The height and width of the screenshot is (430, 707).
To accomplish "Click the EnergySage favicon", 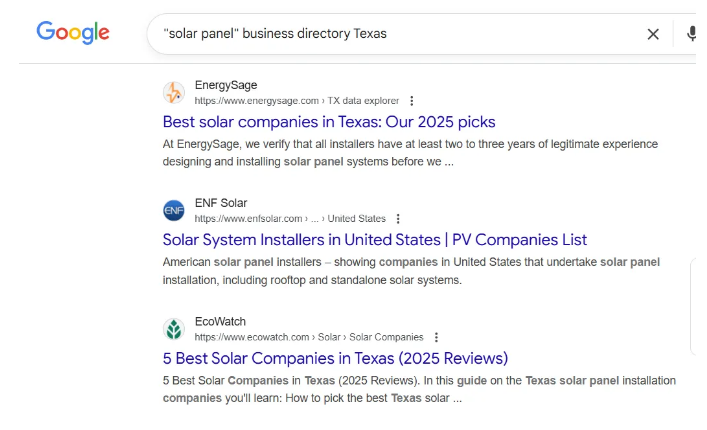I will [x=174, y=93].
